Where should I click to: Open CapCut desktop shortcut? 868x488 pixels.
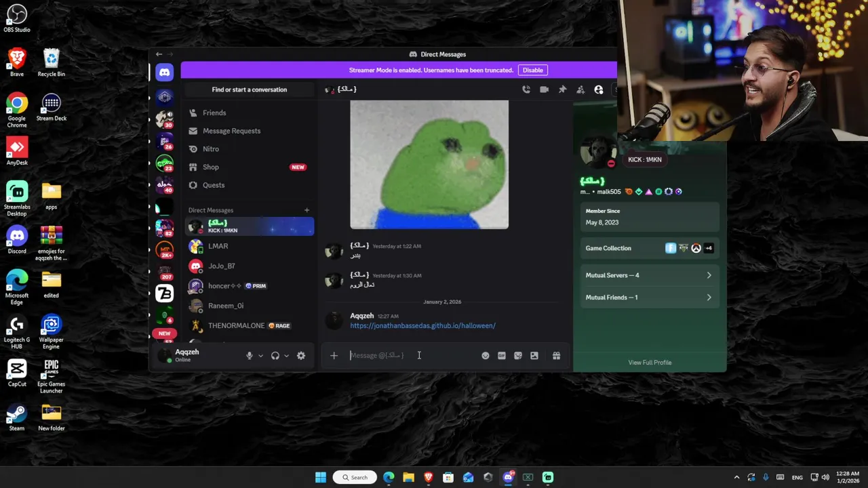(17, 373)
